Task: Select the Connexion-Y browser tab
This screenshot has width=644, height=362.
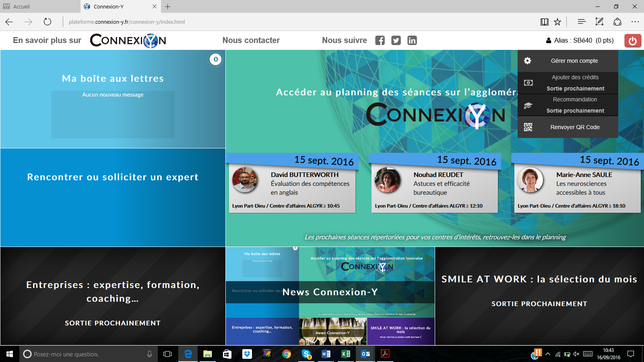Action: tap(120, 6)
